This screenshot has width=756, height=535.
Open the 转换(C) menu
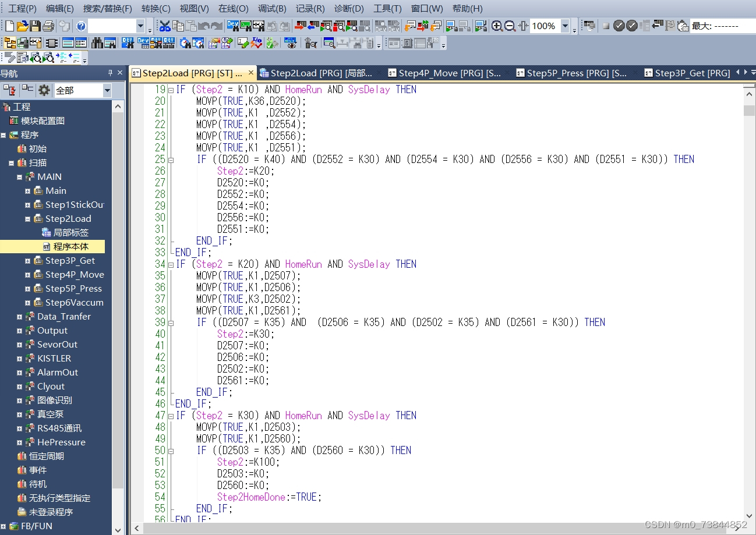[156, 9]
